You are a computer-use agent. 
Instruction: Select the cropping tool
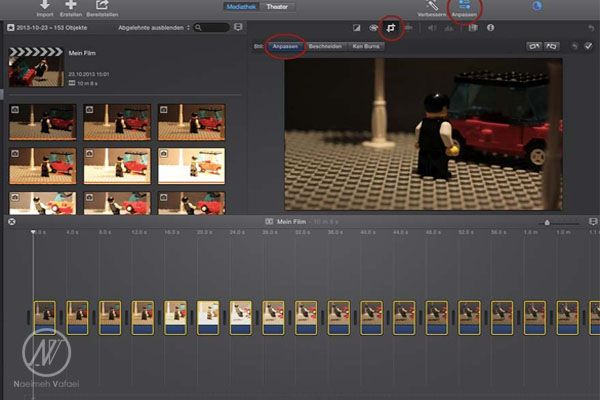391,28
